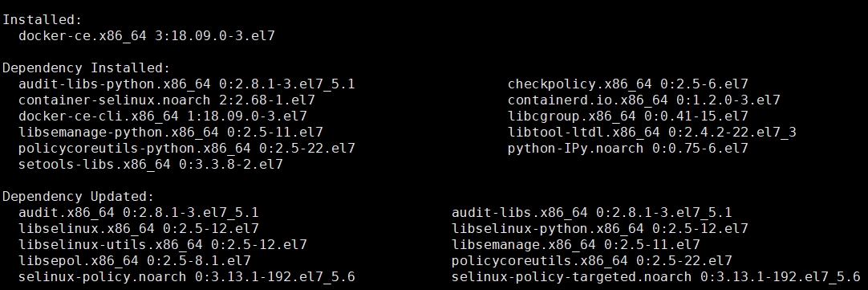Click setools-libs.x86_64 entry
Screen dimensions: 868x290
click(151, 165)
